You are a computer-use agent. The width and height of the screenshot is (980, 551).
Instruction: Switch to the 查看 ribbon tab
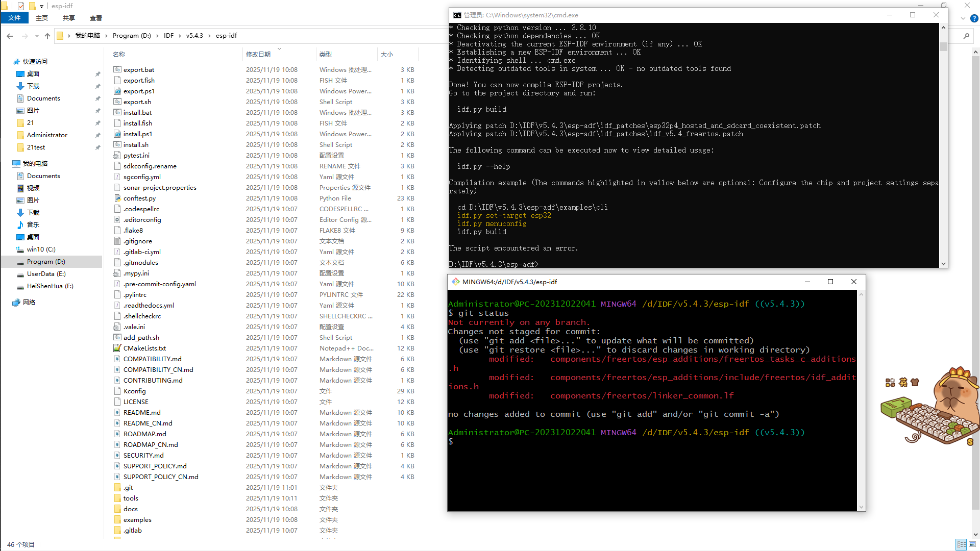coord(95,18)
